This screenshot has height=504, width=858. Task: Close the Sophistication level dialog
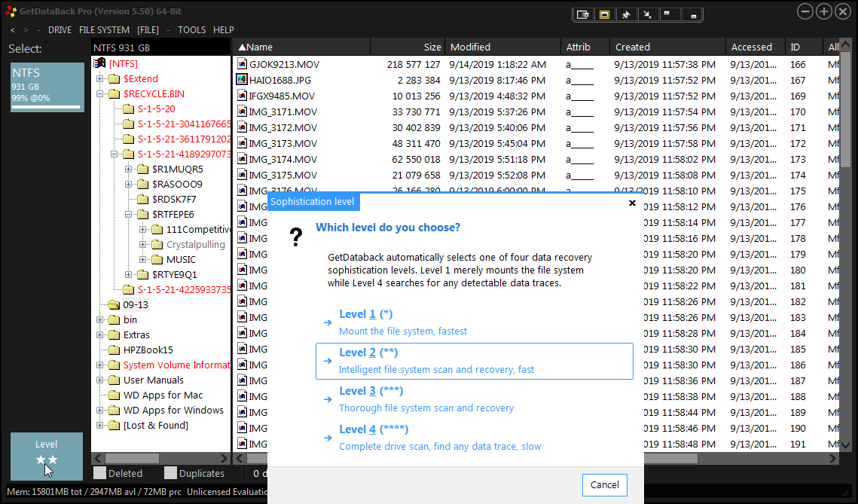click(632, 203)
